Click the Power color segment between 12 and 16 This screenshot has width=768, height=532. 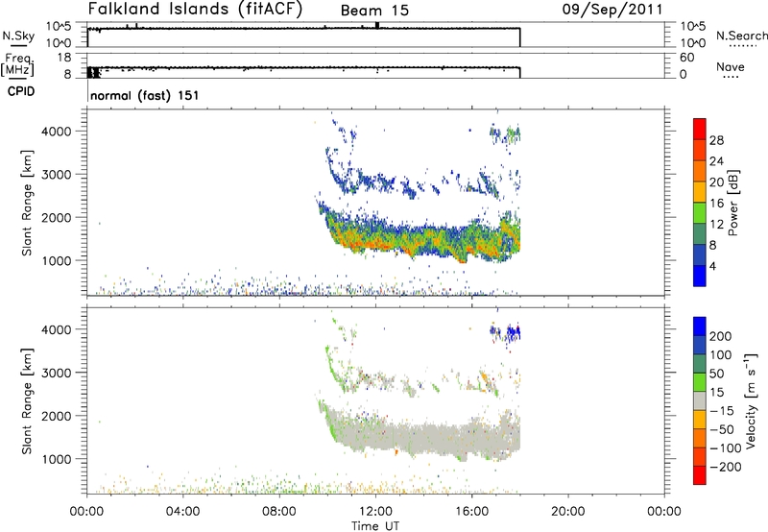pyautogui.click(x=700, y=213)
